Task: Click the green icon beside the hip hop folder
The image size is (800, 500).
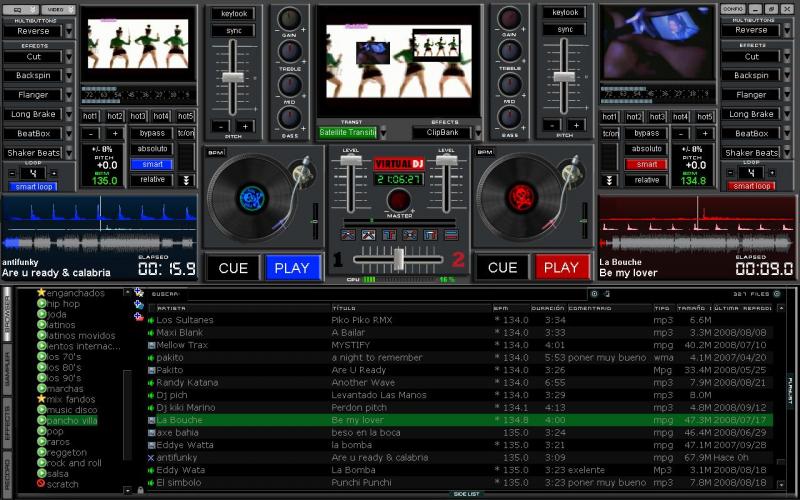Action: [42, 304]
